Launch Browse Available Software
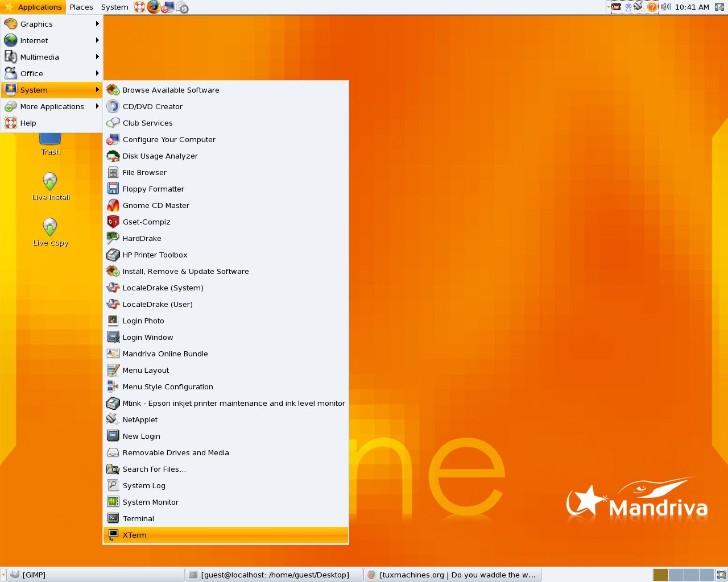The width and height of the screenshot is (728, 582). pos(226,90)
